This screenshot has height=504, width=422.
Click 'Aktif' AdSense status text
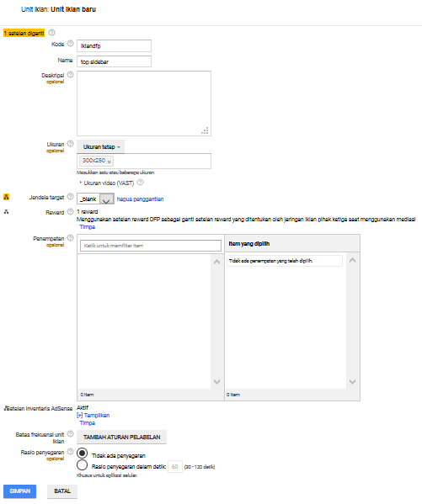point(83,407)
